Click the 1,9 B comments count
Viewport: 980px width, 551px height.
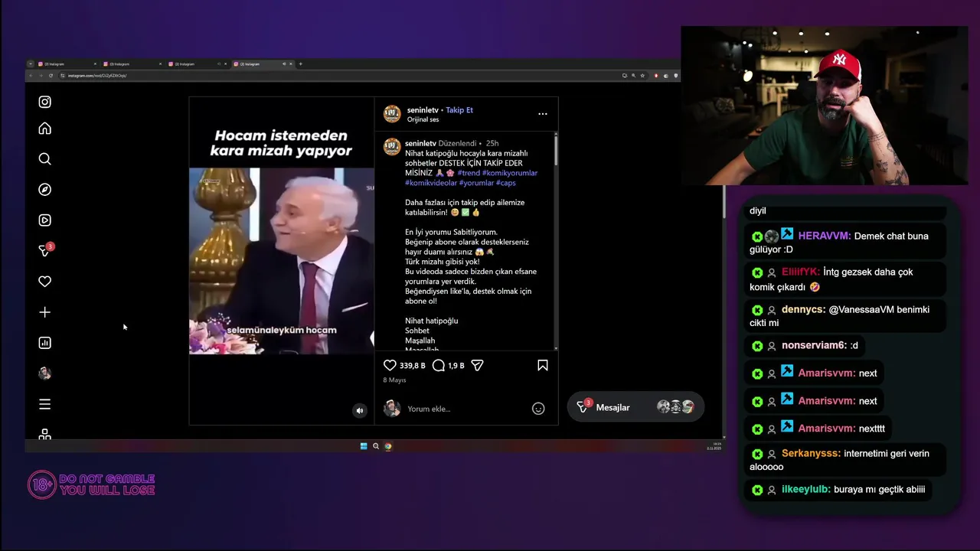point(456,366)
